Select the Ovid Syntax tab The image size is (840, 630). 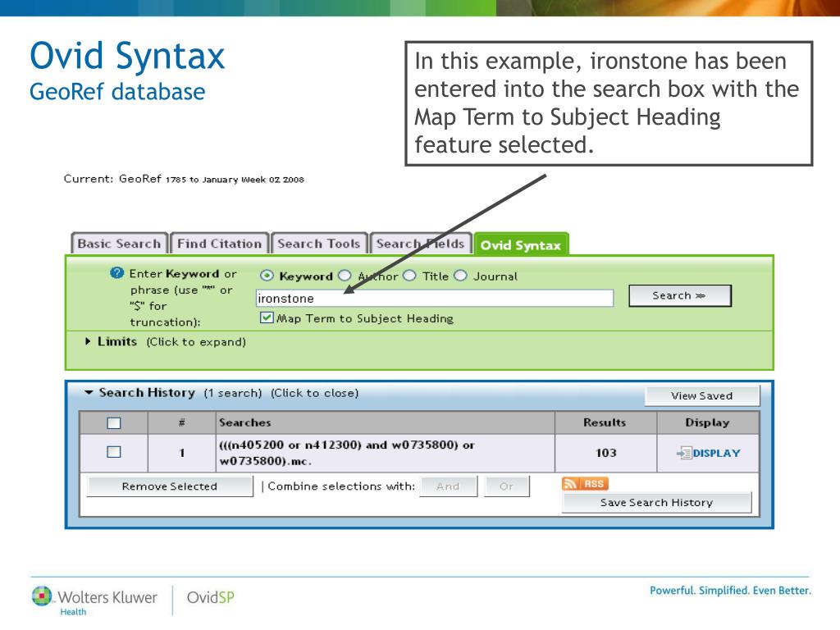pyautogui.click(x=521, y=244)
